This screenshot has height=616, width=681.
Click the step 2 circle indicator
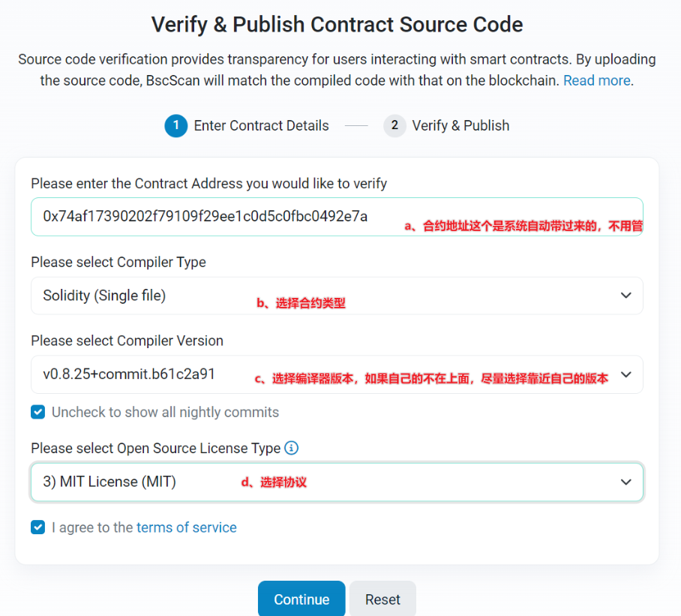(394, 125)
